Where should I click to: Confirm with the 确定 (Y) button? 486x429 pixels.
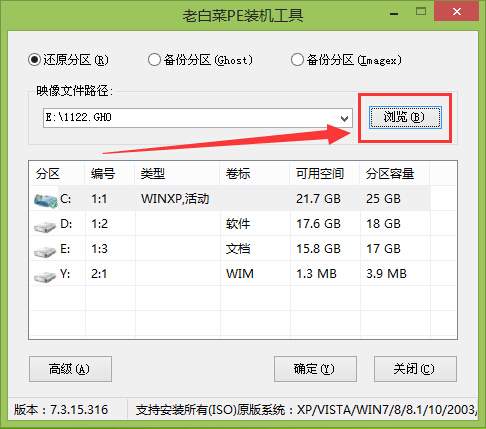pos(315,369)
